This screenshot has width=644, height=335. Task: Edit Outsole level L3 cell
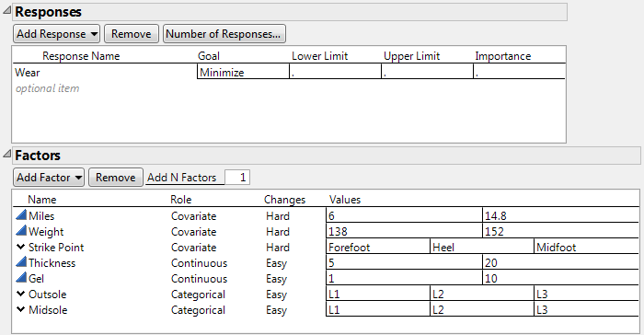pos(587,294)
